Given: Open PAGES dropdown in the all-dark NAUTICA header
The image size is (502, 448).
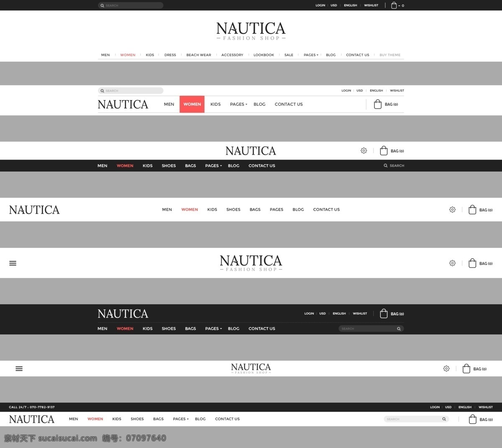Looking at the screenshot, I should [213, 328].
